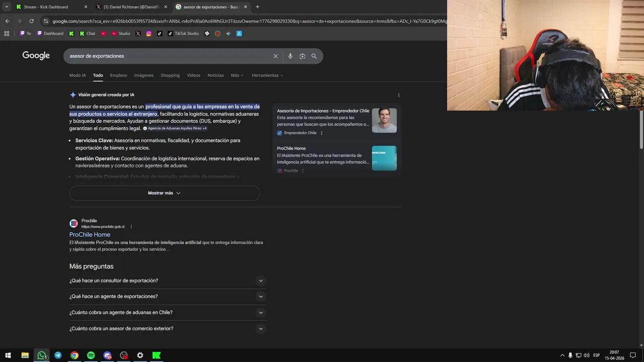The image size is (644, 362).
Task: Go to the Google logo homepage
Action: click(x=36, y=56)
